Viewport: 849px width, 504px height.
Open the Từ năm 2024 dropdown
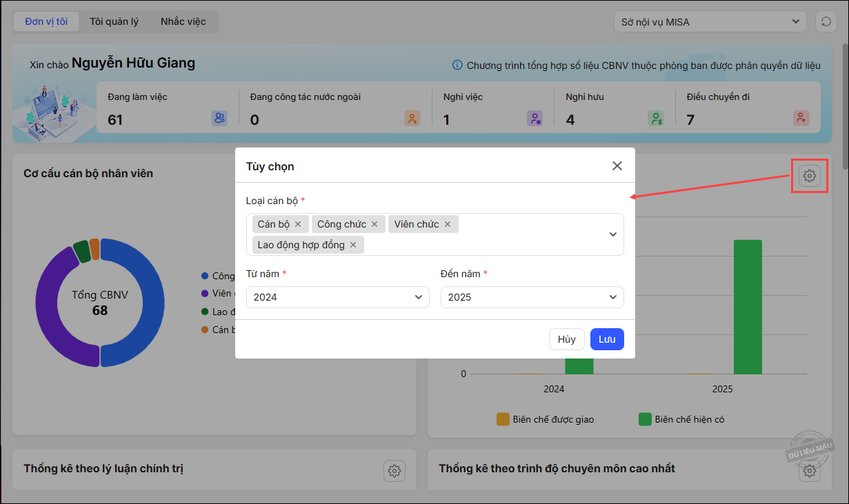pyautogui.click(x=338, y=297)
